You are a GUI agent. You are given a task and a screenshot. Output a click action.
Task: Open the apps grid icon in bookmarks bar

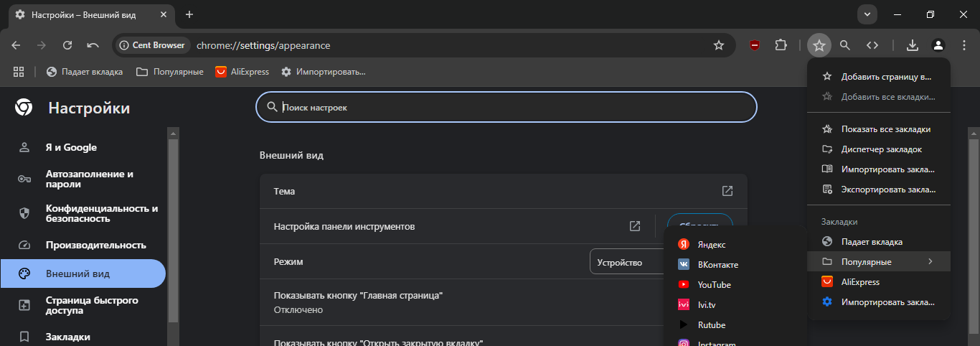[19, 72]
